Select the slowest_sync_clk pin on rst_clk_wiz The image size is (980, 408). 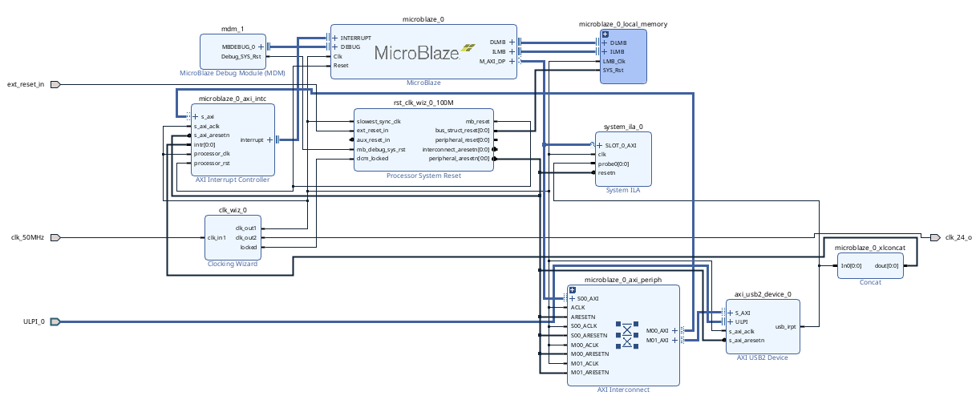[379, 121]
